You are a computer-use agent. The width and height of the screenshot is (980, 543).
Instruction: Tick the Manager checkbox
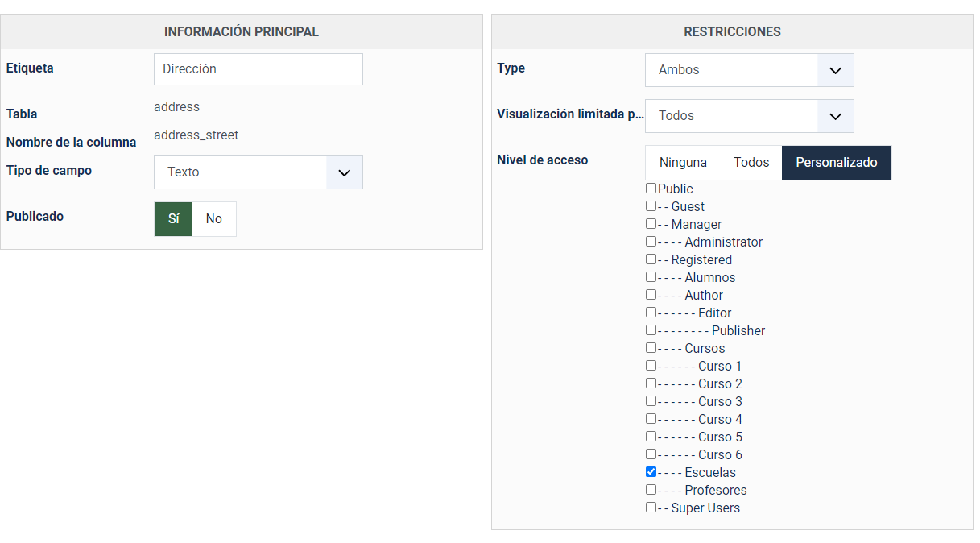click(x=651, y=224)
